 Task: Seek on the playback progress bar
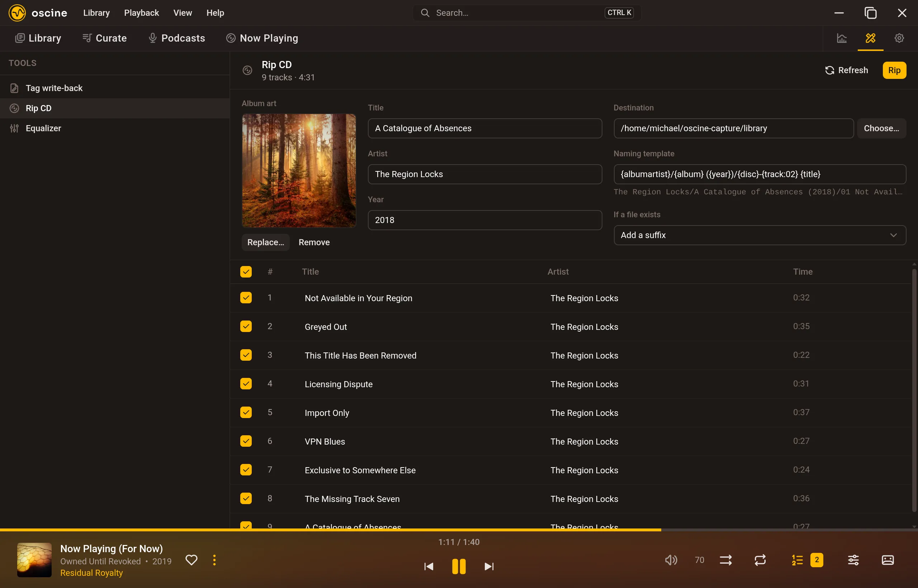tap(459, 530)
